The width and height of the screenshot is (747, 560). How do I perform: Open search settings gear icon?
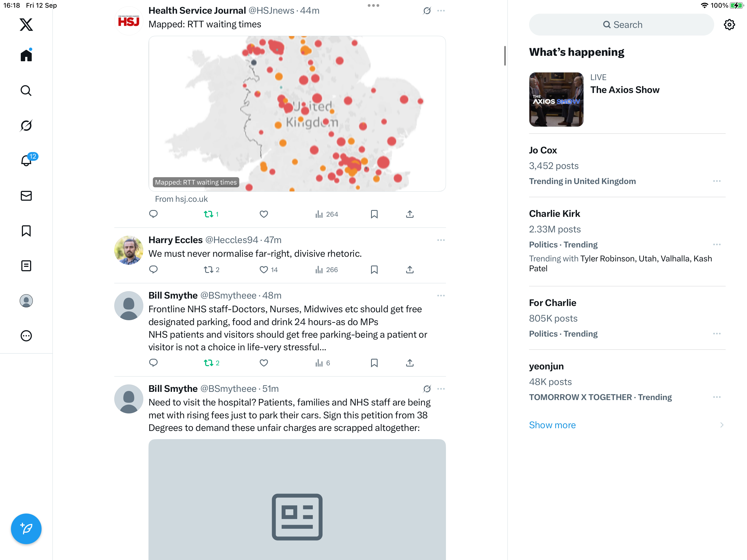point(729,25)
